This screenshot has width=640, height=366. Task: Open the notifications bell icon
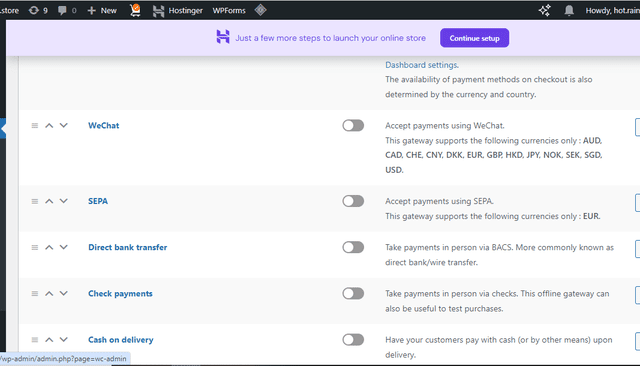[x=569, y=10]
